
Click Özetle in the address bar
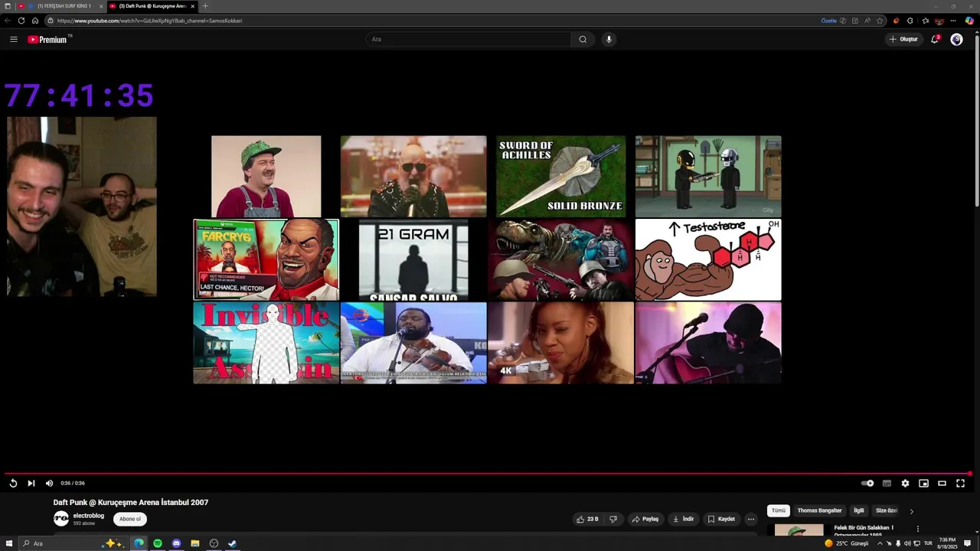[829, 21]
